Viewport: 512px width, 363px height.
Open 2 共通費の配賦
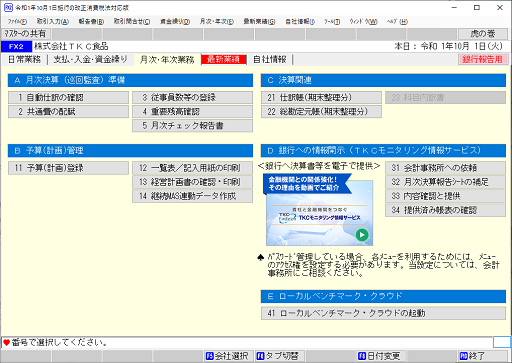[68, 112]
